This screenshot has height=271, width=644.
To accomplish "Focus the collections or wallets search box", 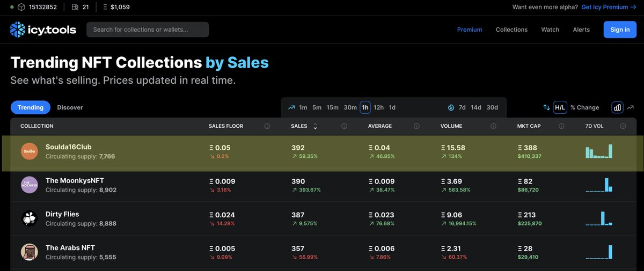I will pyautogui.click(x=148, y=30).
